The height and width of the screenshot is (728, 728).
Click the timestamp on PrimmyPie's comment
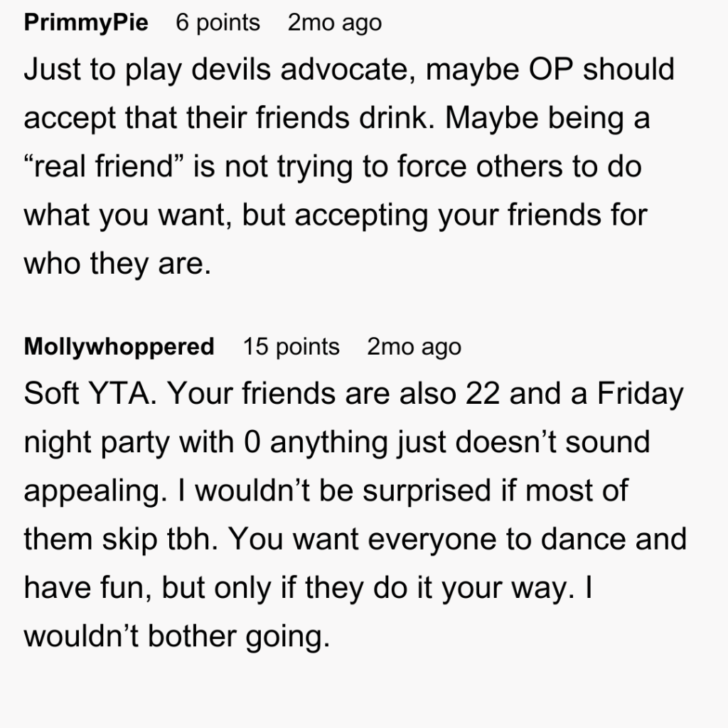(334, 23)
